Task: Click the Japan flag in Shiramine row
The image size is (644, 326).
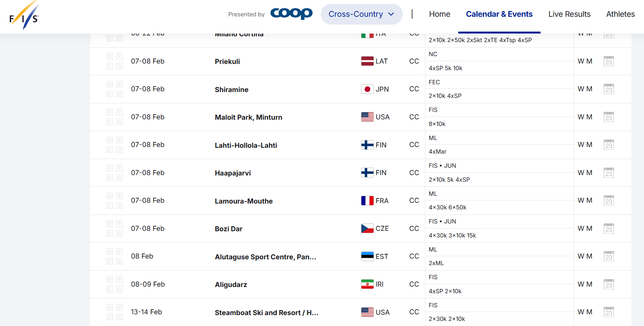Action: 367,89
